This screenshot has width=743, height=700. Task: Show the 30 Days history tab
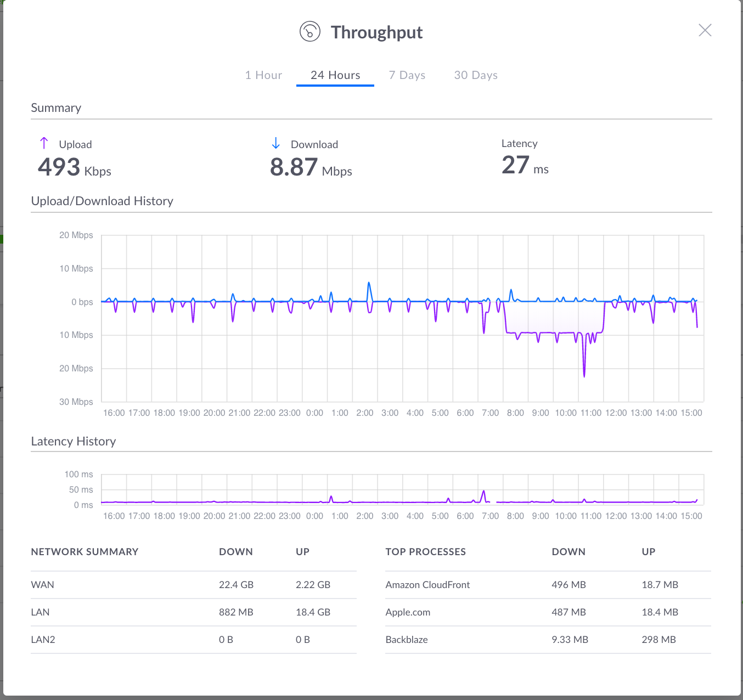click(x=476, y=75)
